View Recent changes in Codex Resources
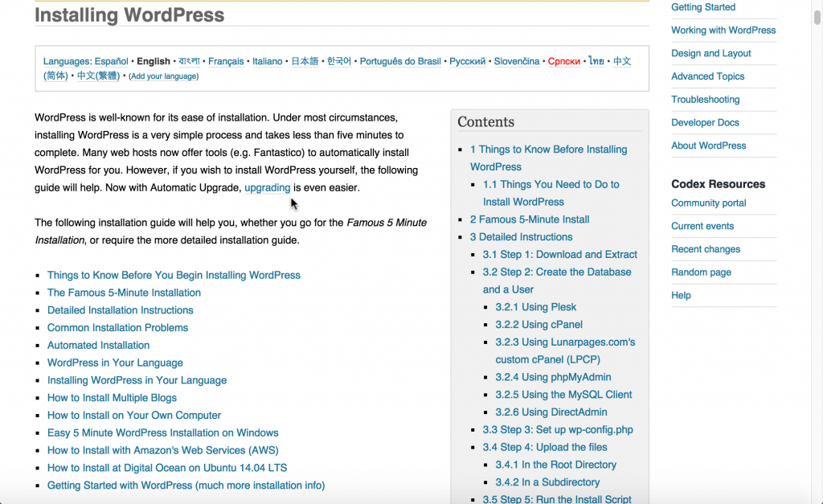The height and width of the screenshot is (504, 823). [706, 249]
